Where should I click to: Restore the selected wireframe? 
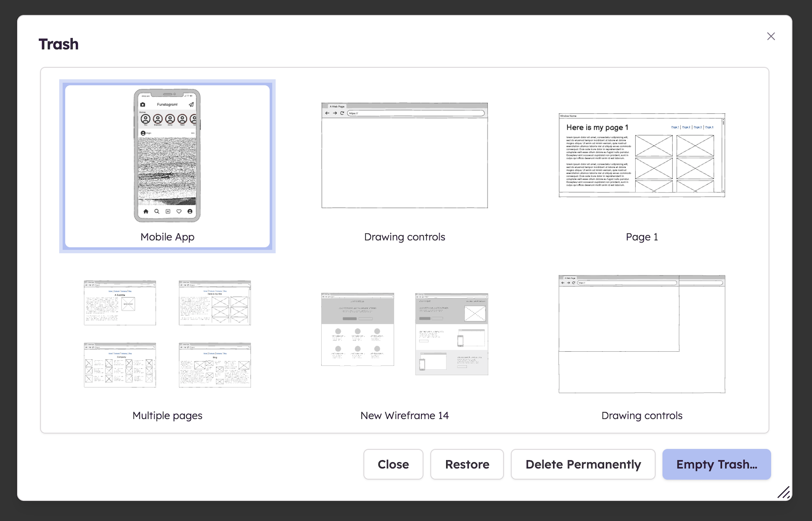coord(466,464)
